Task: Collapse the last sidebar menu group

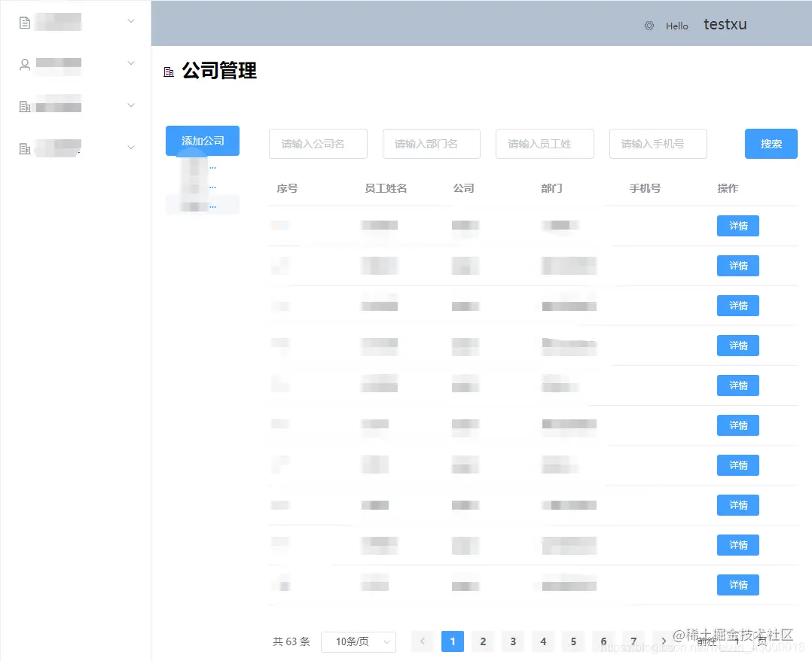Action: [x=131, y=148]
